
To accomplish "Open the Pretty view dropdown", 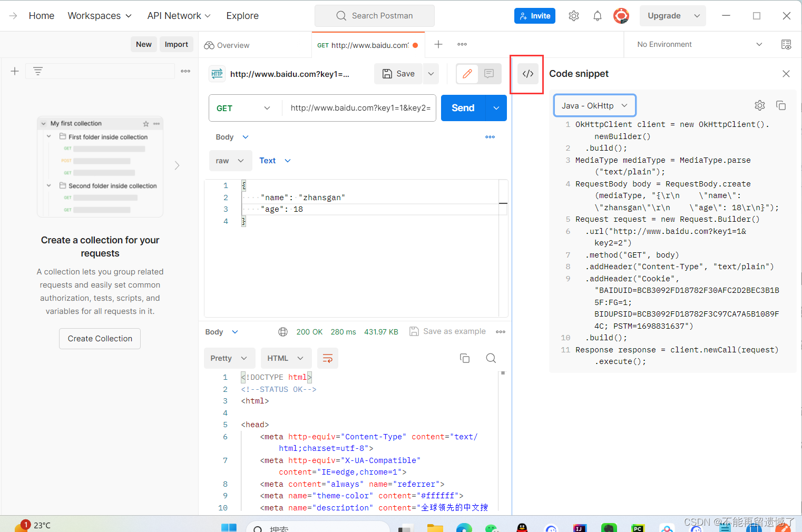I will [x=229, y=358].
